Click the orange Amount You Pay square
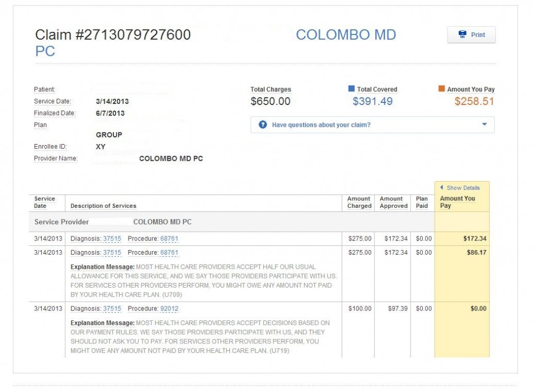Image resolution: width=535 pixels, height=392 pixels. 441,89
